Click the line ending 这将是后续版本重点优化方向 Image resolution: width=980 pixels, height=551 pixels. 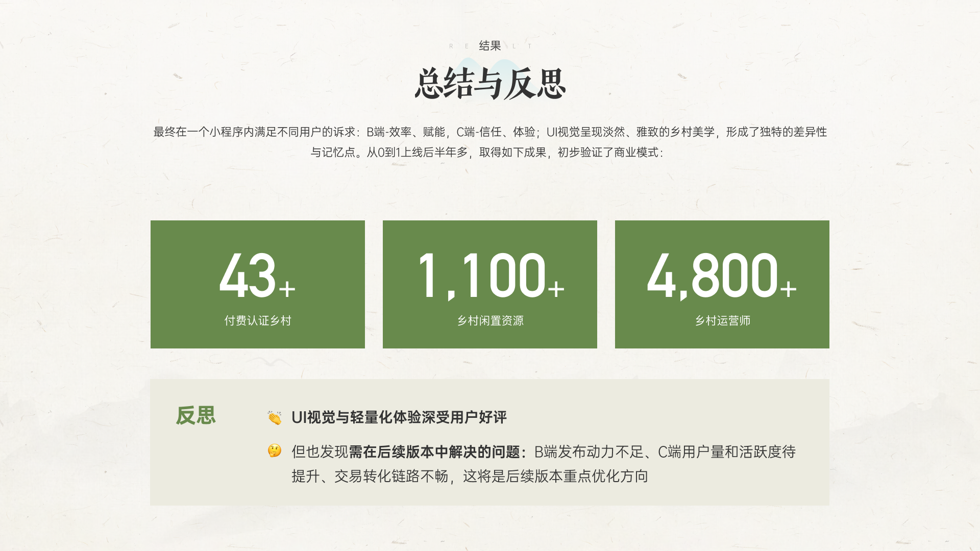pyautogui.click(x=470, y=476)
